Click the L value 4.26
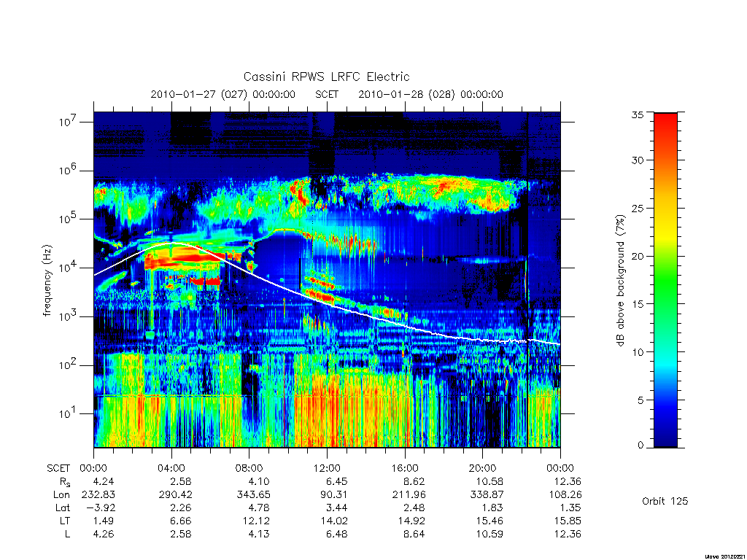This screenshot has width=747, height=560. click(104, 534)
